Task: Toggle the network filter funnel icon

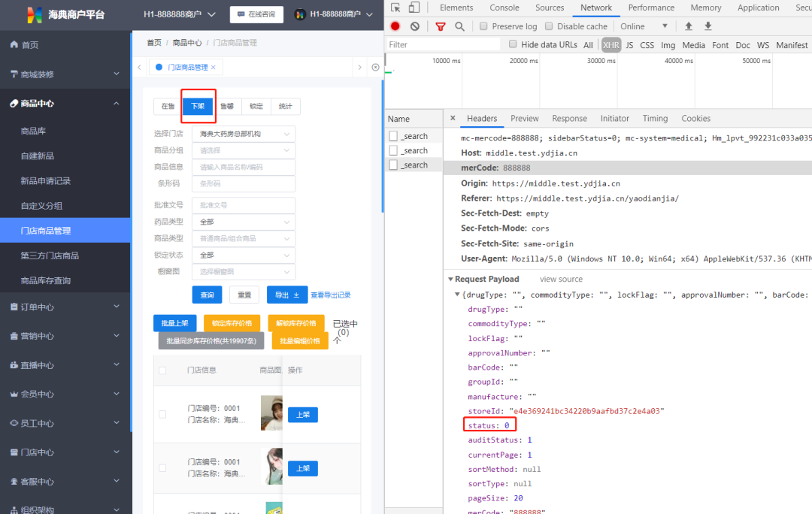Action: 441,26
